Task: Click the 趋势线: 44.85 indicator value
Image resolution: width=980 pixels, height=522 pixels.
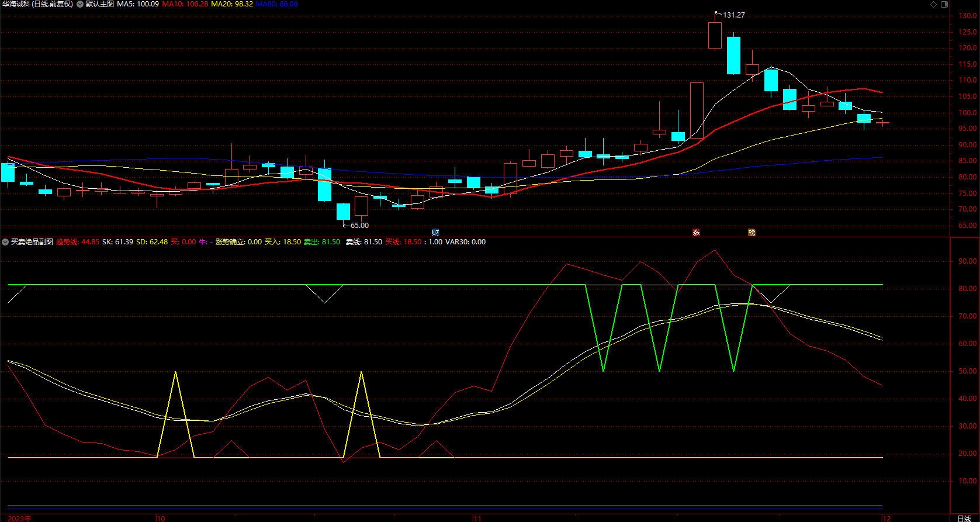Action: click(78, 242)
